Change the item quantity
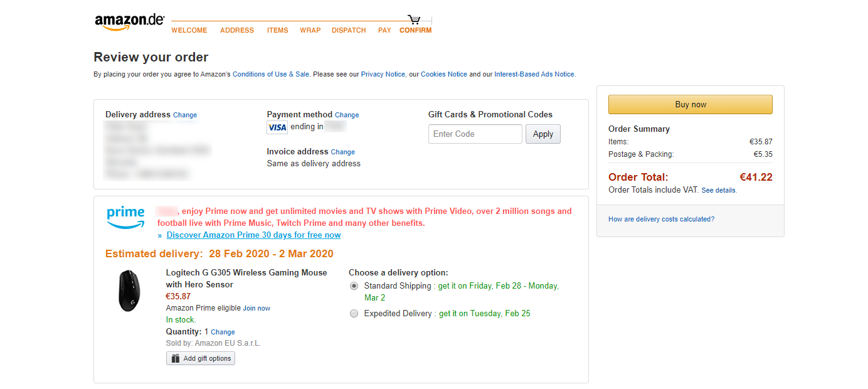 coord(223,332)
